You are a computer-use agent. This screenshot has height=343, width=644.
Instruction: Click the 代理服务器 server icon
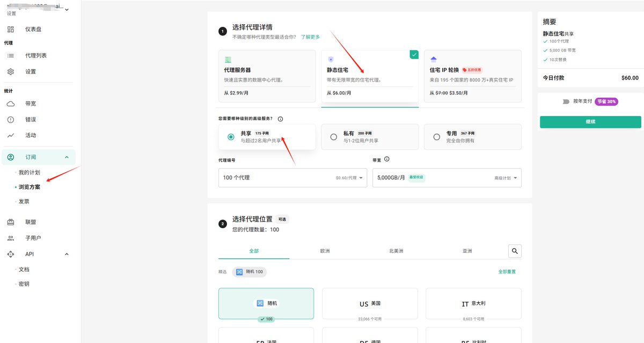click(228, 59)
